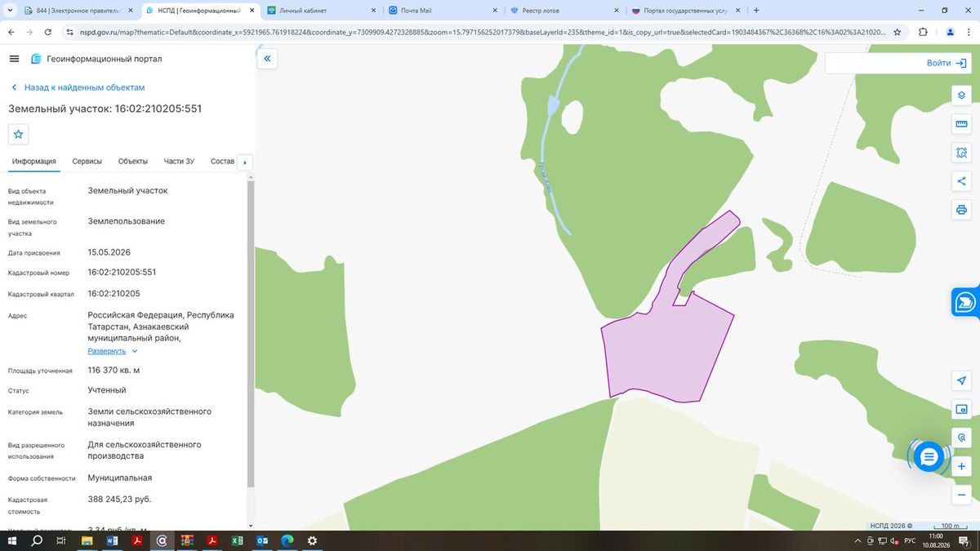This screenshot has height=551, width=980.
Task: Select the Информация tab
Action: point(33,162)
